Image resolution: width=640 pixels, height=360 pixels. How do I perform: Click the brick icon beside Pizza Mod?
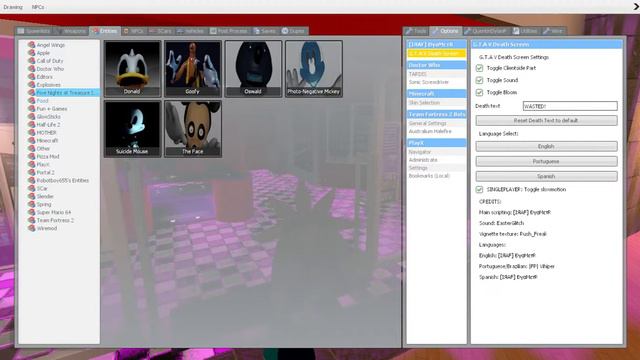pyautogui.click(x=31, y=156)
